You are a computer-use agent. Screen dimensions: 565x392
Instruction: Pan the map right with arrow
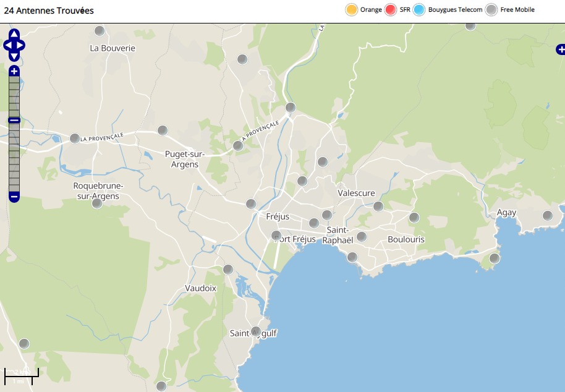[22, 45]
